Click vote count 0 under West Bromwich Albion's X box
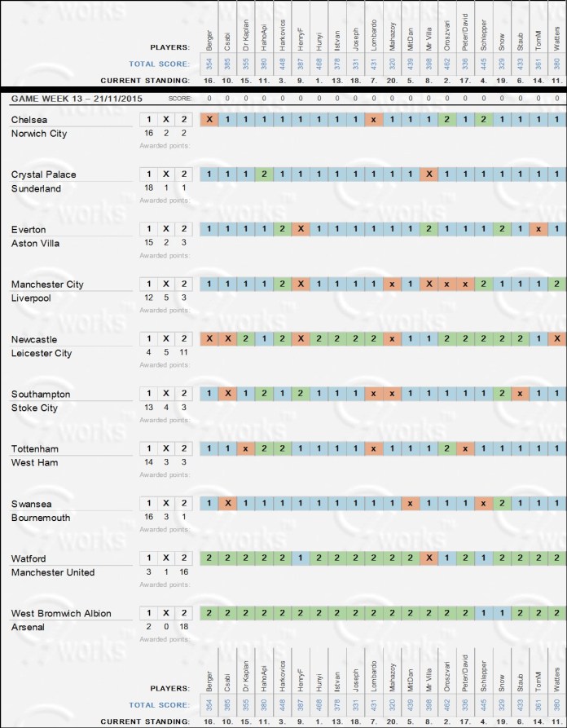The image size is (567, 728). 166,626
